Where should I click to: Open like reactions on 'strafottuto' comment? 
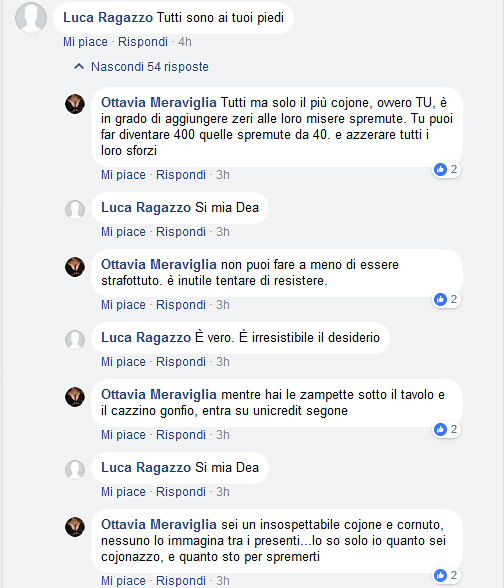(x=446, y=299)
